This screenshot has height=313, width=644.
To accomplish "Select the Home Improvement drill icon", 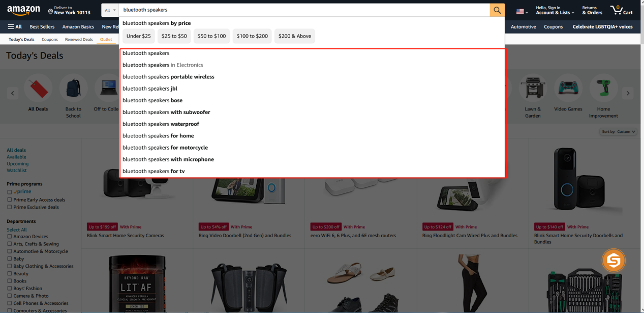I will click(603, 89).
